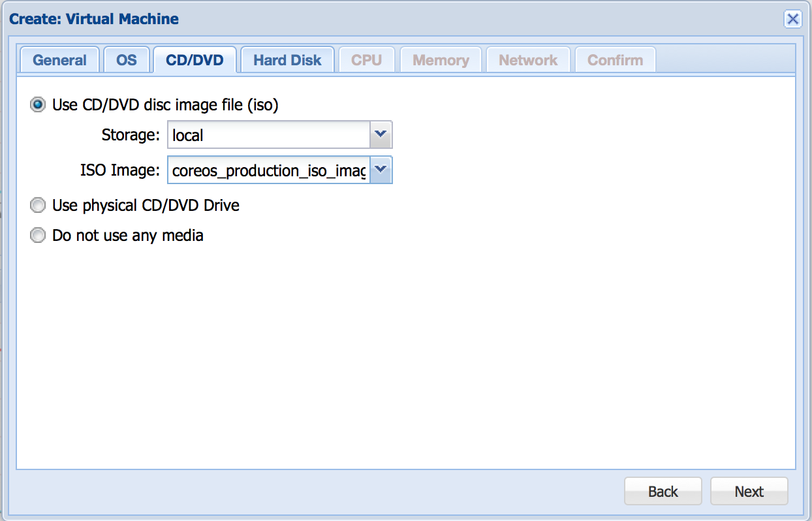Viewport: 812px width, 521px height.
Task: Click the disabled CPU tab
Action: click(366, 60)
